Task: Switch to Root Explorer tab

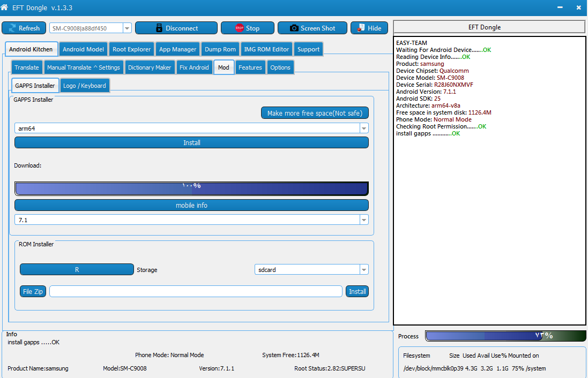Action: click(132, 49)
